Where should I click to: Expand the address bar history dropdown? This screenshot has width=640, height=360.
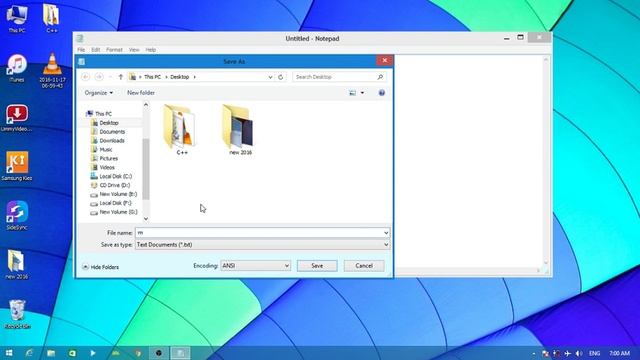click(270, 77)
